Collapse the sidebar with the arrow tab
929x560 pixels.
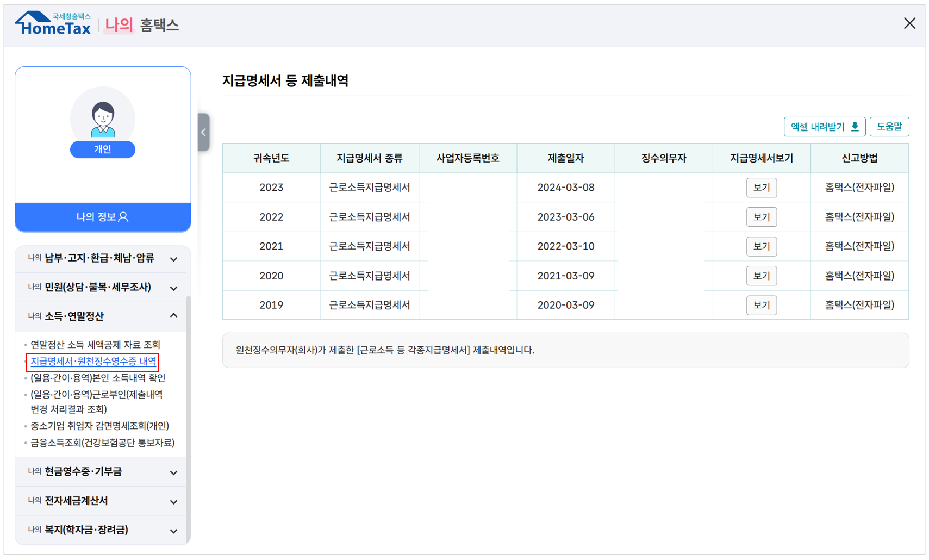[203, 132]
